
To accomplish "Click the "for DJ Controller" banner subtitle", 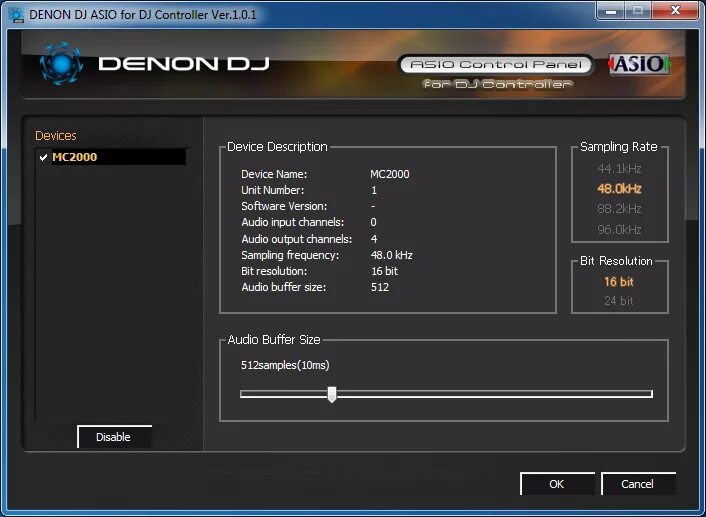I will [x=498, y=84].
